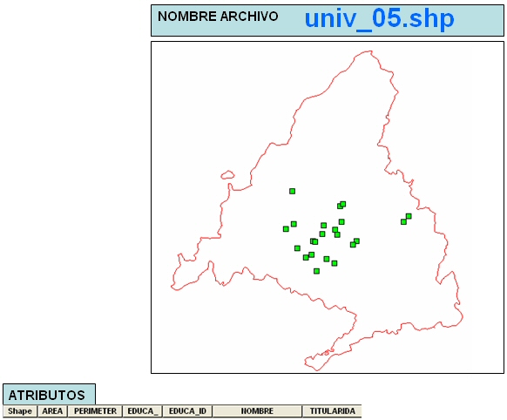Open the ATRIBUTOS tab label

(47, 395)
